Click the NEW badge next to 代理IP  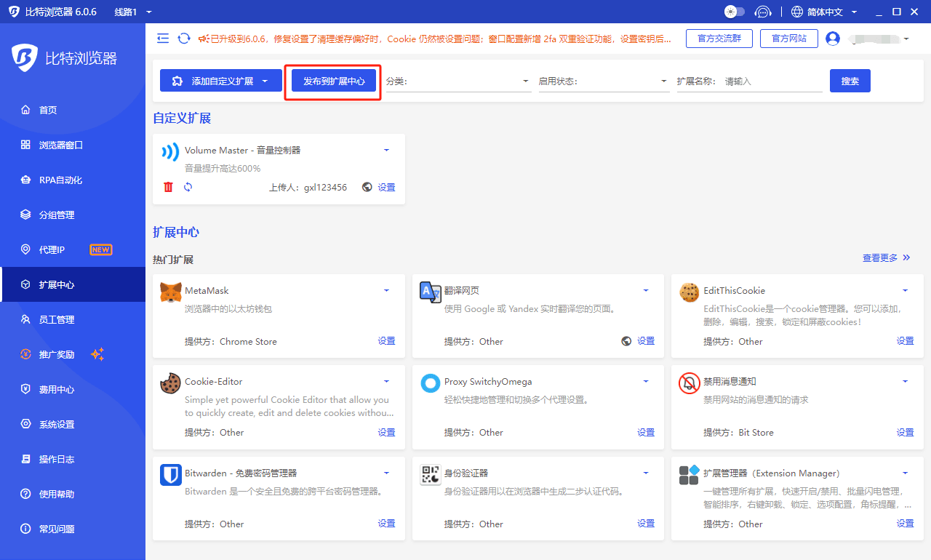101,249
